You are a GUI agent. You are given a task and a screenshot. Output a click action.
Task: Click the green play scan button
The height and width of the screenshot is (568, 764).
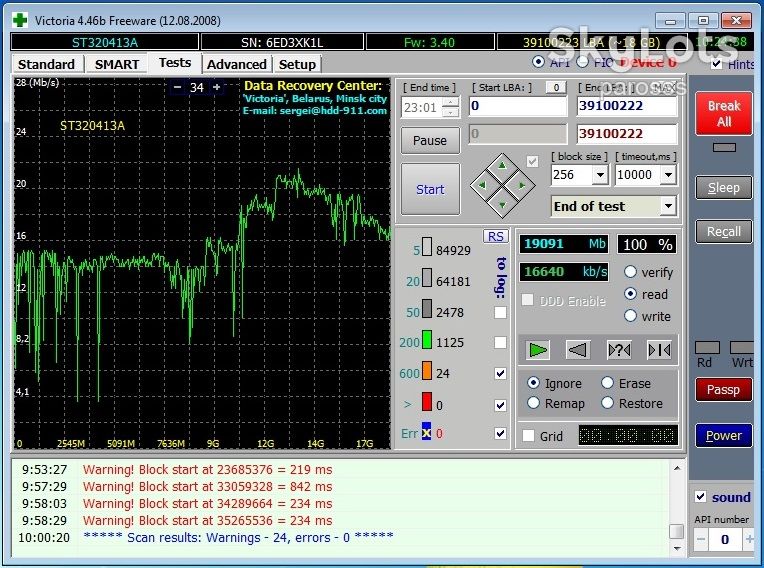pyautogui.click(x=537, y=350)
